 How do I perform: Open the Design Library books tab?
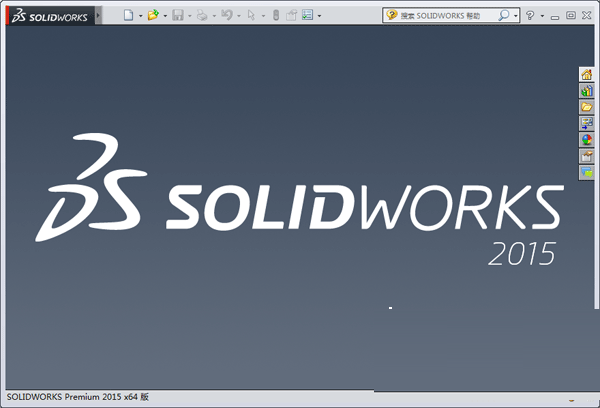587,91
